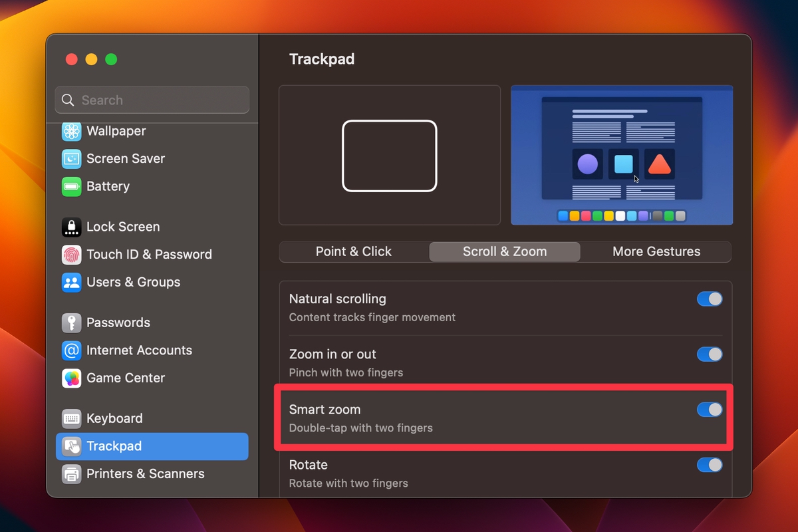
Task: Switch to the Point & Click tab
Action: [x=353, y=251]
